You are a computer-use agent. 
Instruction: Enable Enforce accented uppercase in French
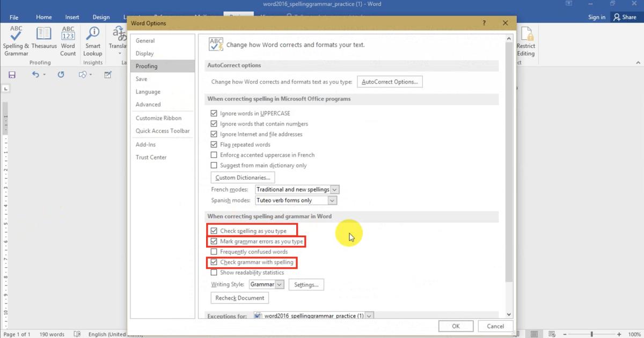214,155
